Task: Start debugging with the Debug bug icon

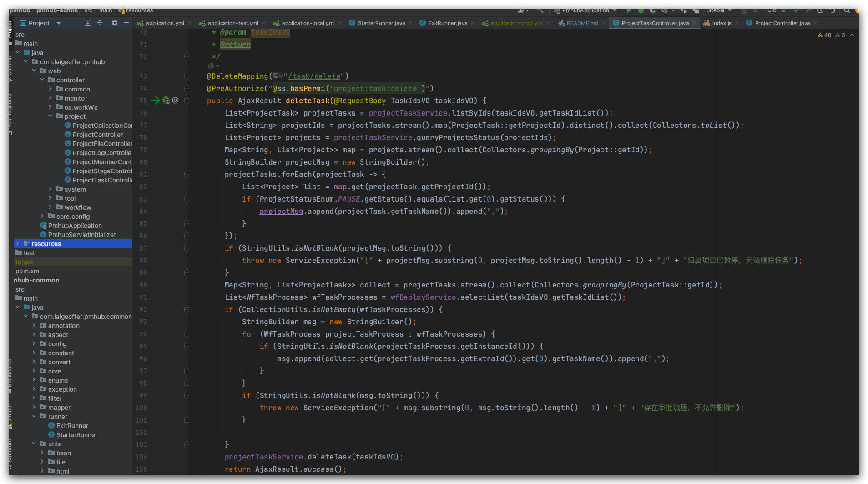Action: pyautogui.click(x=641, y=10)
